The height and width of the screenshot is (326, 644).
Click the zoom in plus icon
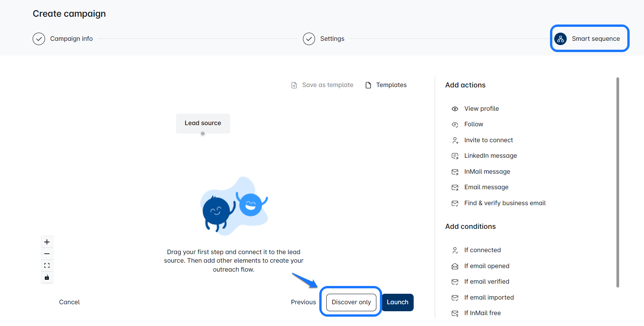pyautogui.click(x=47, y=242)
